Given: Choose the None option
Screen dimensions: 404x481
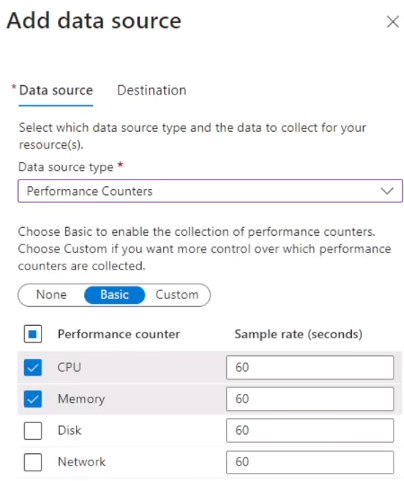Looking at the screenshot, I should coord(51,295).
